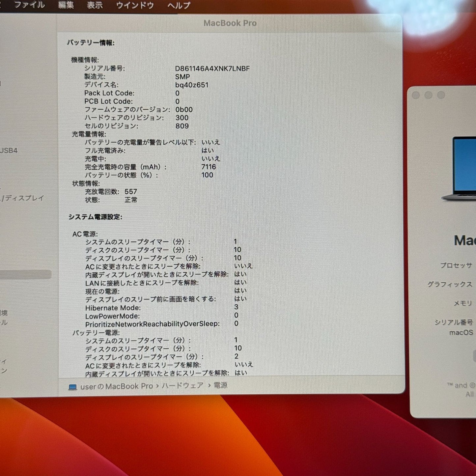Image resolution: width=476 pixels, height=476 pixels.
Task: Click the PrioritizeNetworkReachabilityOverSleep label
Action: click(153, 324)
